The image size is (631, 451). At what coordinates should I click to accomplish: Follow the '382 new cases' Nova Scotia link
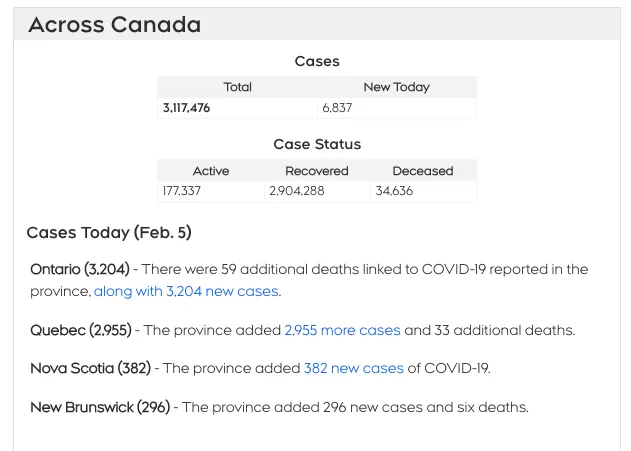354,368
